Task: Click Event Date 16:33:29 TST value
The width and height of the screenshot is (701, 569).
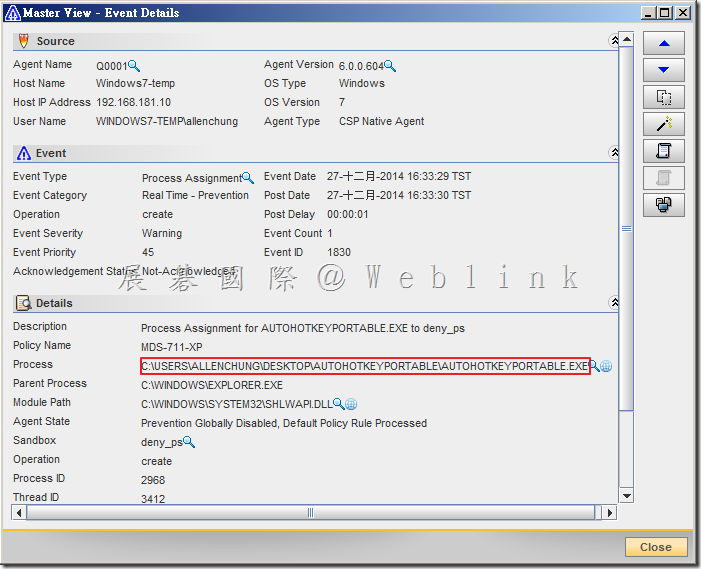Action: point(399,177)
